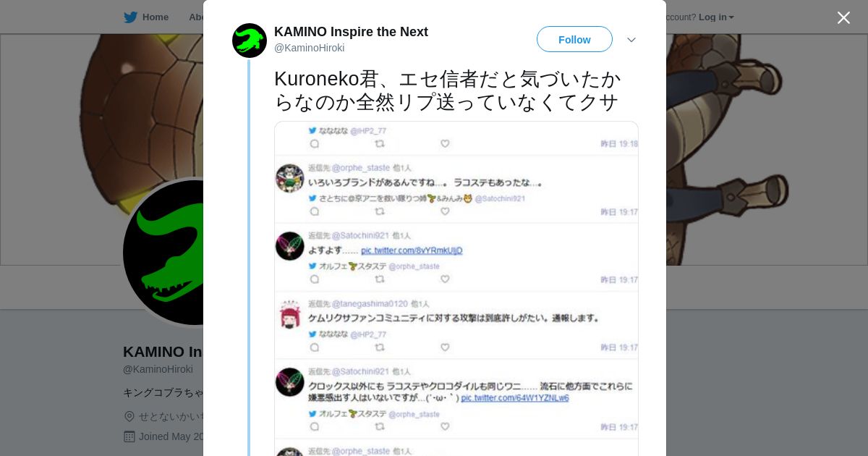Follow KAMINO Inspire the Next
Image resolution: width=868 pixels, height=456 pixels.
pos(574,39)
